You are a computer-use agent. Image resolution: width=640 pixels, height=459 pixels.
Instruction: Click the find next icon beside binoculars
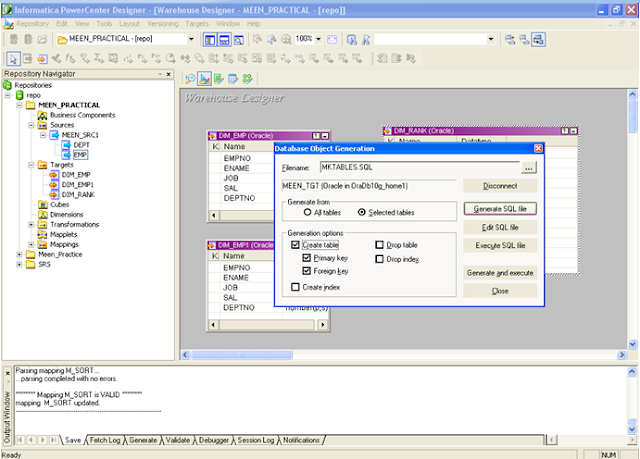(x=366, y=40)
